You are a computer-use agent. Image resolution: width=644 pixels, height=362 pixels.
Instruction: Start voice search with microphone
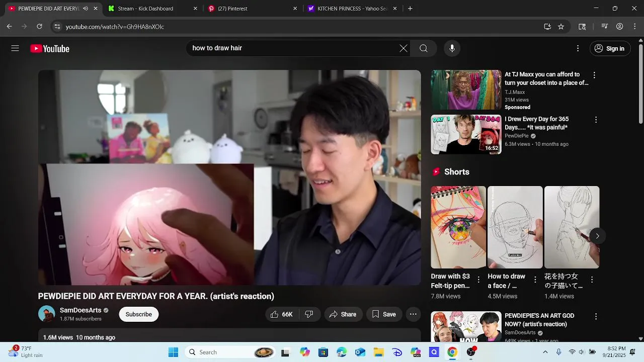click(452, 48)
